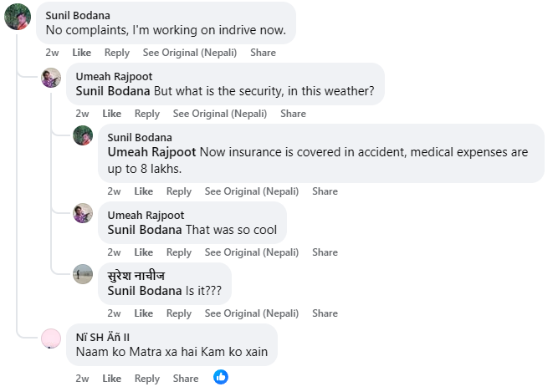Viewport: 558px width, 392px height.
Task: See Original (Nepali) for 'No complaints' comment
Action: pyautogui.click(x=190, y=53)
